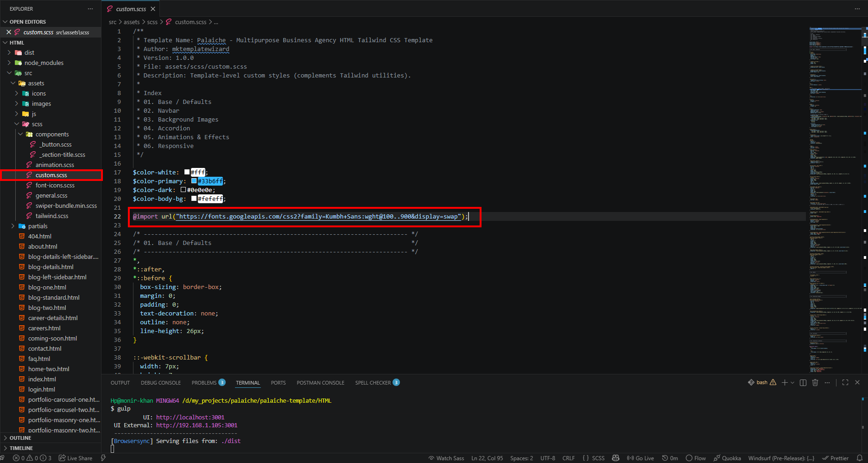Switch to DEBUG CONSOLE tab

161,383
